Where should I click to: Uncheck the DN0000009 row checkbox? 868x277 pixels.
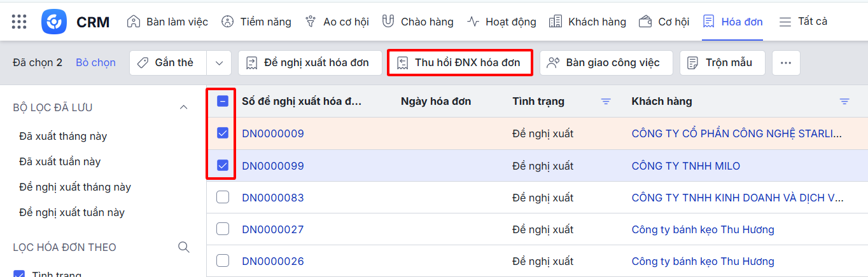click(x=223, y=133)
